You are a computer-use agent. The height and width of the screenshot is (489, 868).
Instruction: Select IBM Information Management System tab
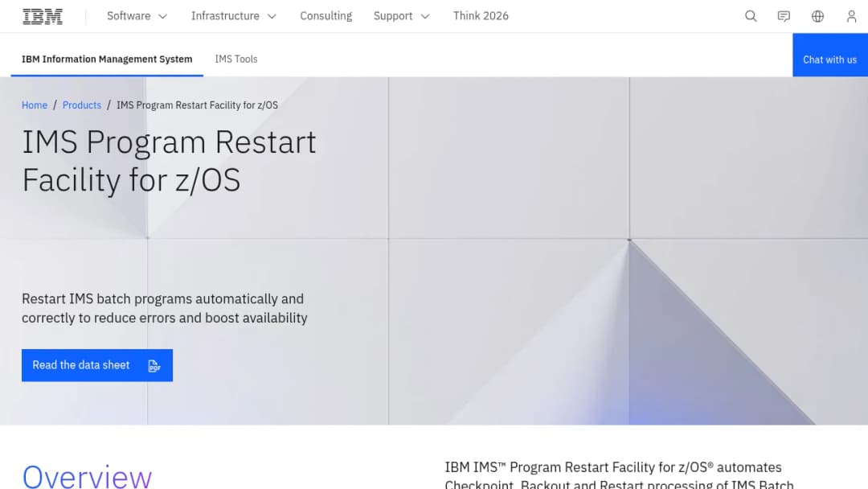click(107, 60)
